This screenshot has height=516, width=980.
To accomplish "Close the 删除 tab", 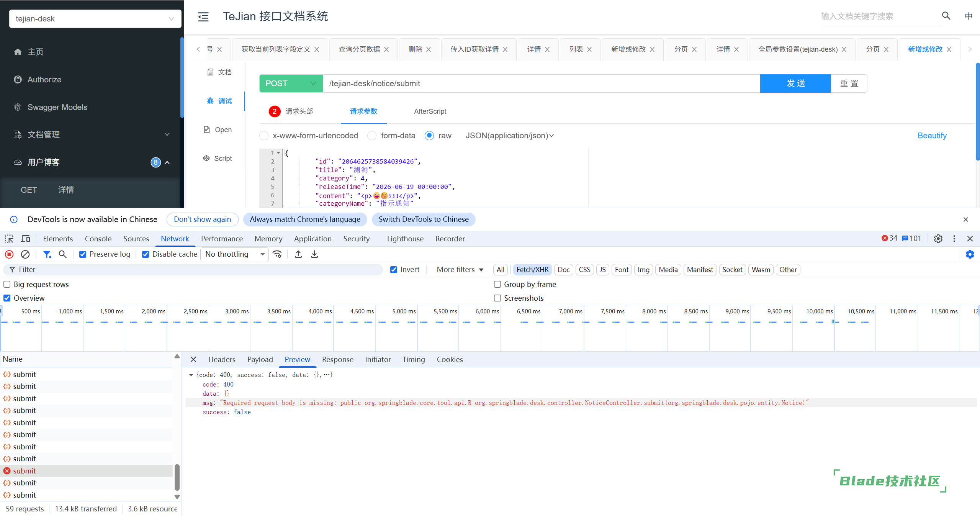I will (429, 49).
